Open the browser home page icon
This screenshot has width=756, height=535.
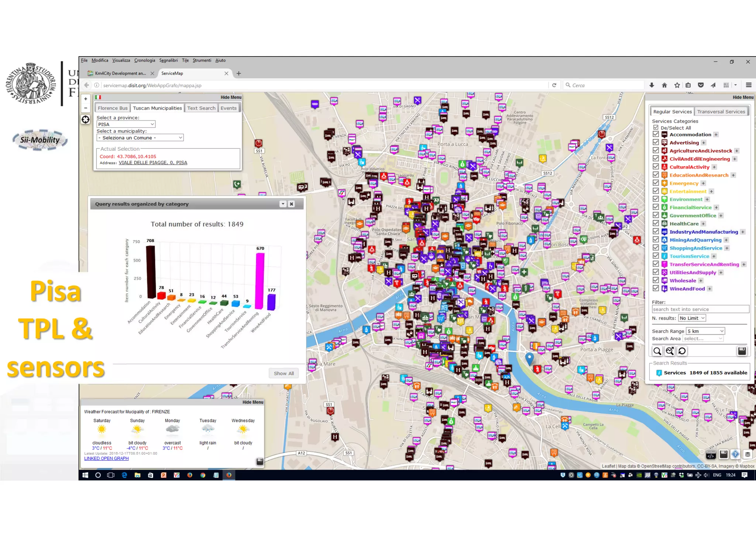point(664,85)
